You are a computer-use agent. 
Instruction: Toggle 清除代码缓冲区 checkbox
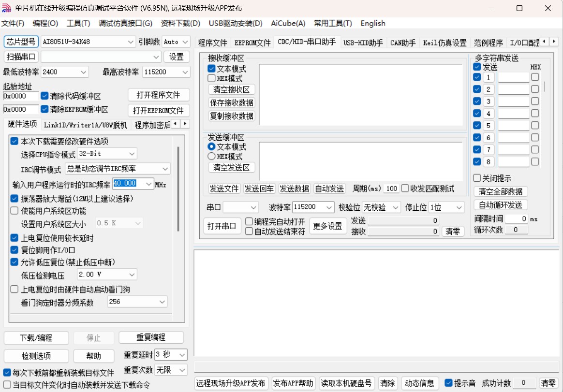(x=44, y=96)
